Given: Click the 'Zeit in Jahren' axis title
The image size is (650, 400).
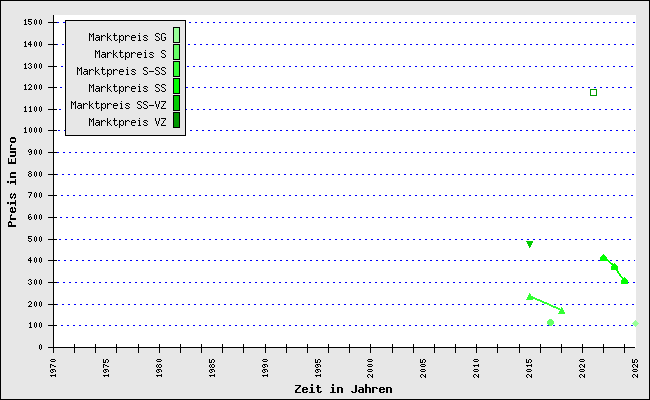Looking at the screenshot, I should tap(343, 389).
